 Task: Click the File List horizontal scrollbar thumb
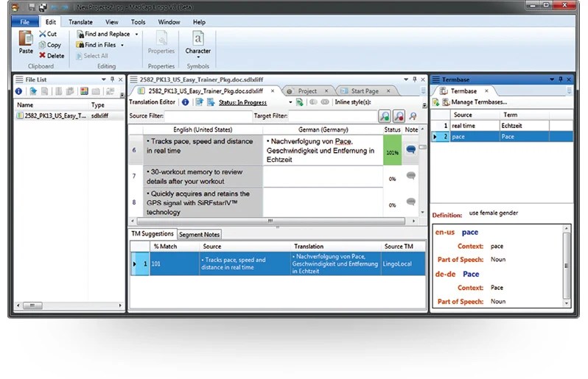pyautogui.click(x=32, y=305)
